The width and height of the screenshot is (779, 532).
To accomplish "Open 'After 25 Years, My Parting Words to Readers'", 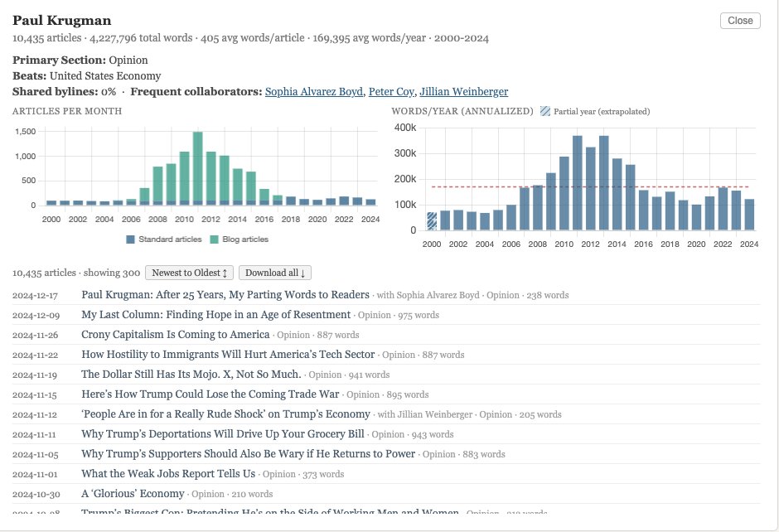I will (x=225, y=294).
